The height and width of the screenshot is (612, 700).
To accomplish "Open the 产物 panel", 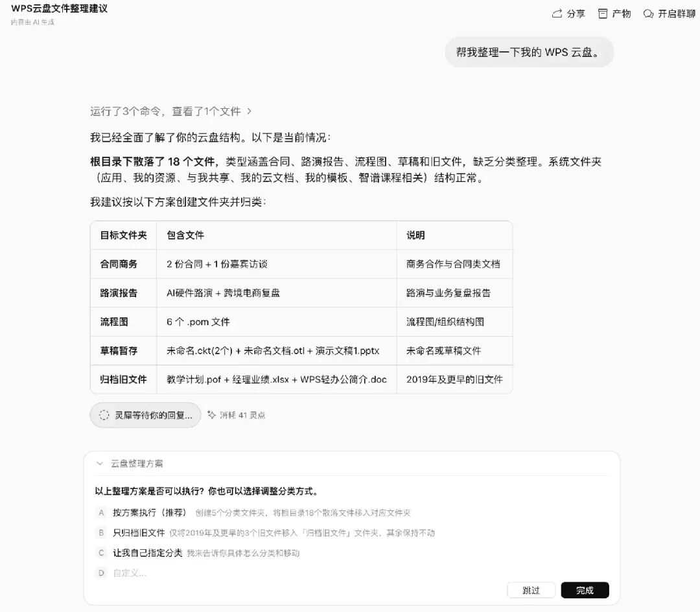I will point(614,14).
